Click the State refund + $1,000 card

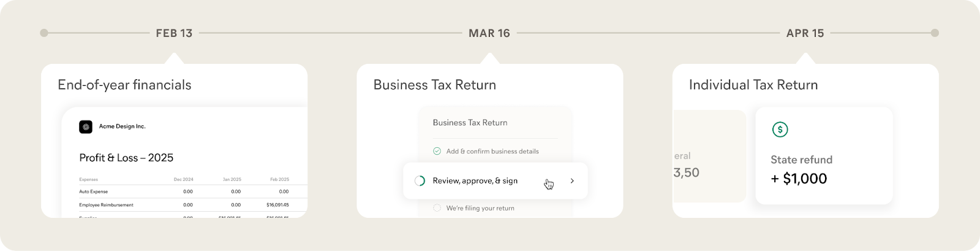pos(823,155)
